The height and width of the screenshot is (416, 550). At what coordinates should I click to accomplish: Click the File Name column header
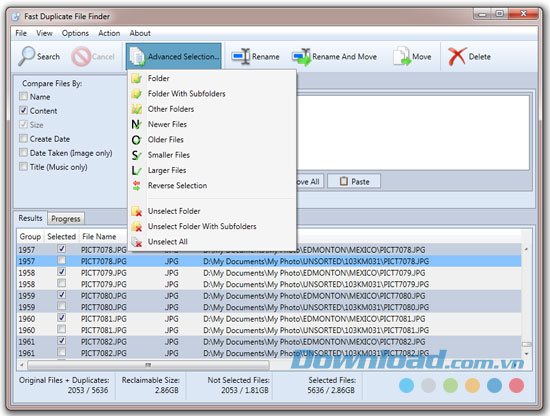tap(99, 236)
